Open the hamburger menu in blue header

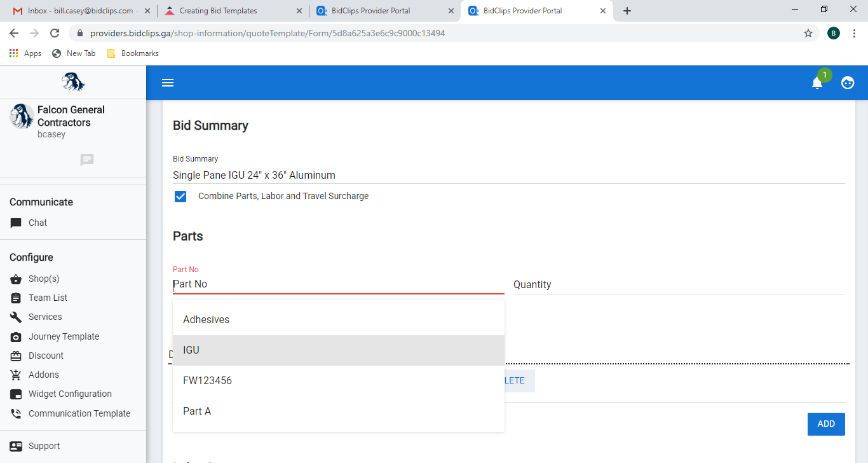pyautogui.click(x=168, y=83)
